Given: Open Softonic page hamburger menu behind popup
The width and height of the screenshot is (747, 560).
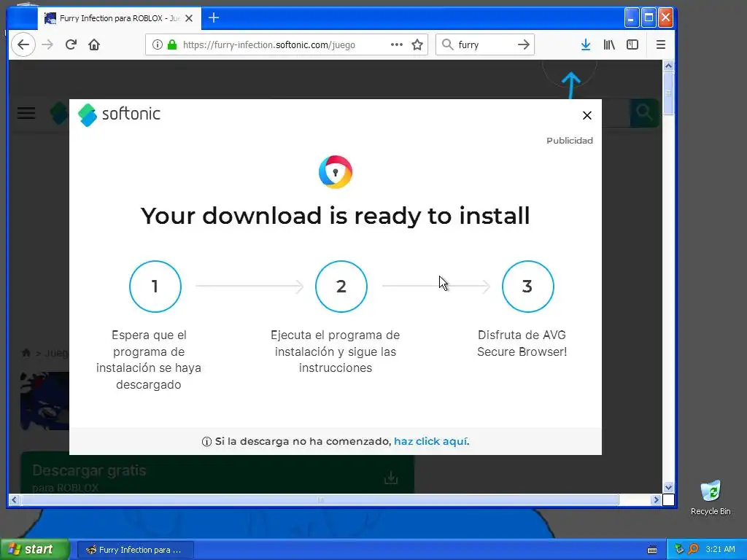Looking at the screenshot, I should pos(26,113).
